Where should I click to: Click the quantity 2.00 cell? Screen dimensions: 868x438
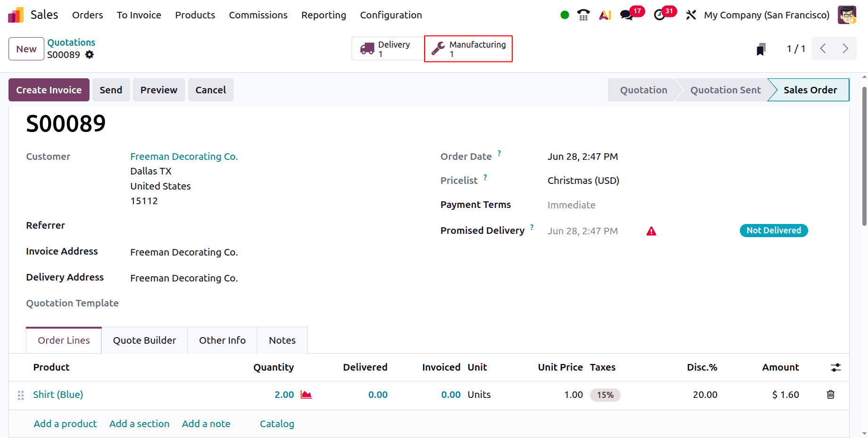tap(284, 395)
